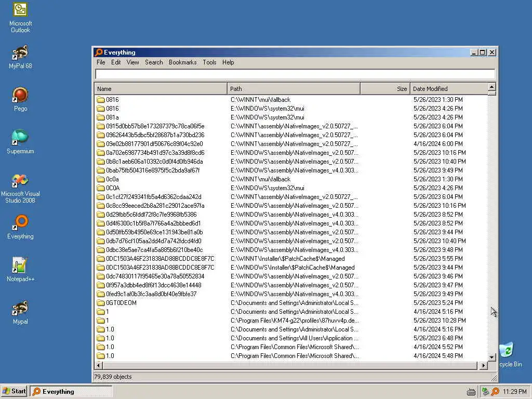Image resolution: width=532 pixels, height=399 pixels.
Task: Select row 0d29fbb5c6fddf72f8c7fe9968fb5386
Action: (291, 215)
